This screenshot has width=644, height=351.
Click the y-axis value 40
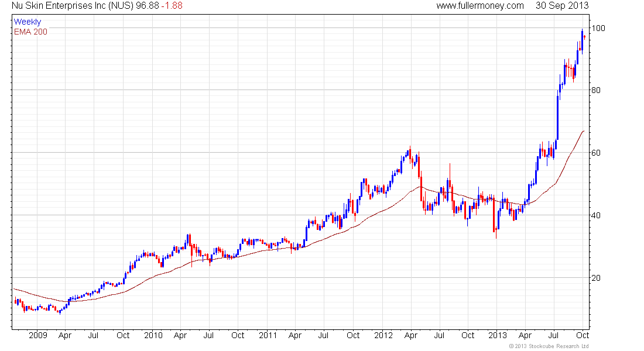pyautogui.click(x=596, y=215)
